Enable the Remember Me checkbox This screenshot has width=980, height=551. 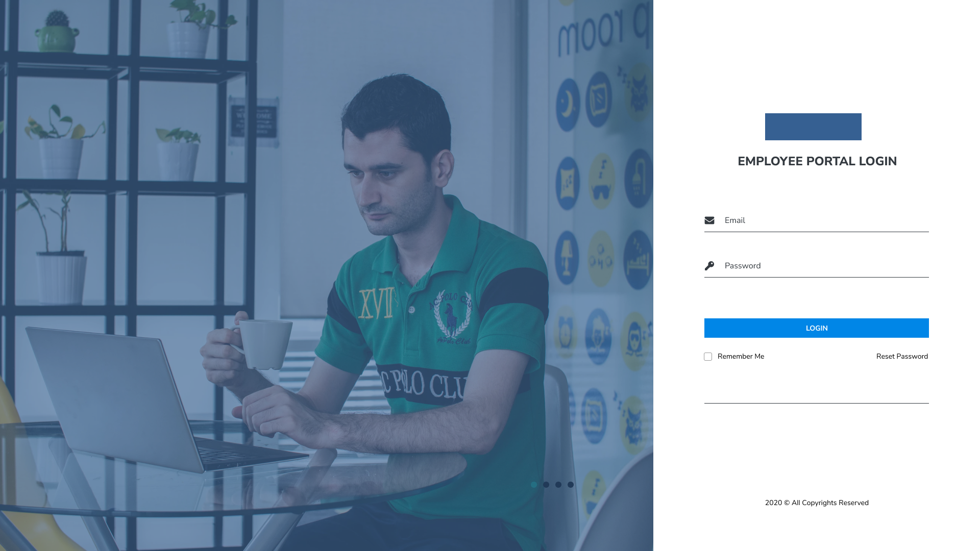pos(707,357)
